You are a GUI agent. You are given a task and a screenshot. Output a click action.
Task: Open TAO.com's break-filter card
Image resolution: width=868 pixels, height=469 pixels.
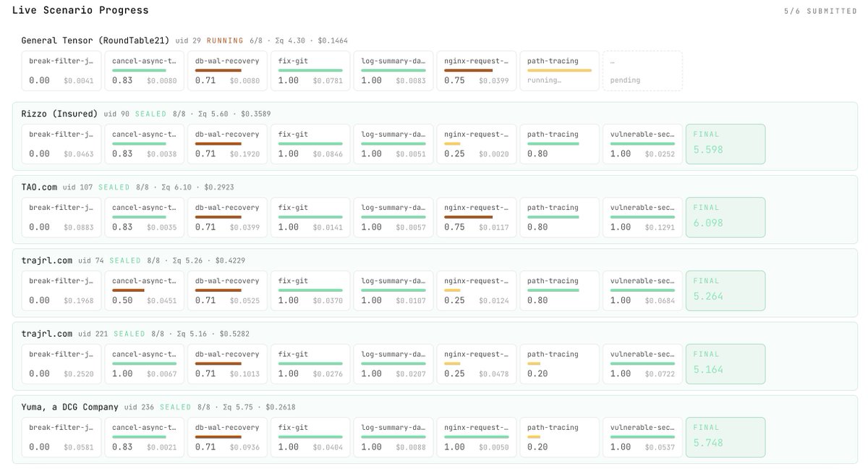(x=61, y=217)
